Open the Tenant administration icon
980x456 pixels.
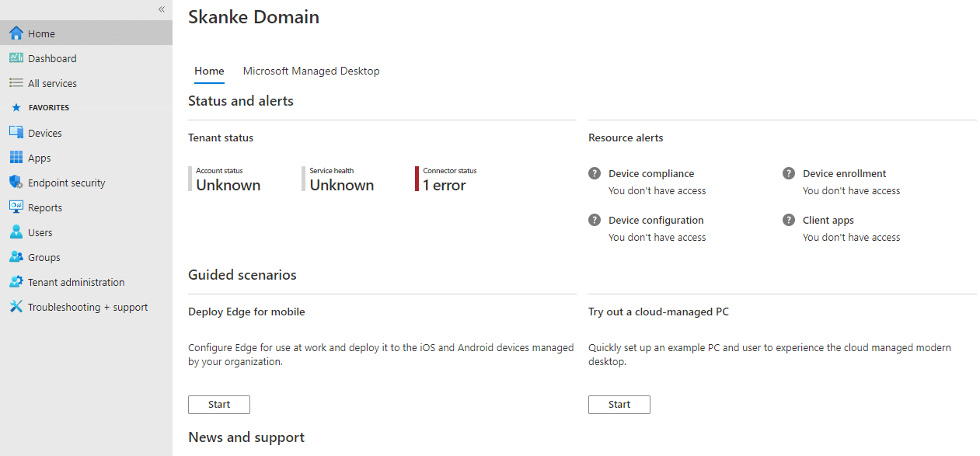point(16,282)
